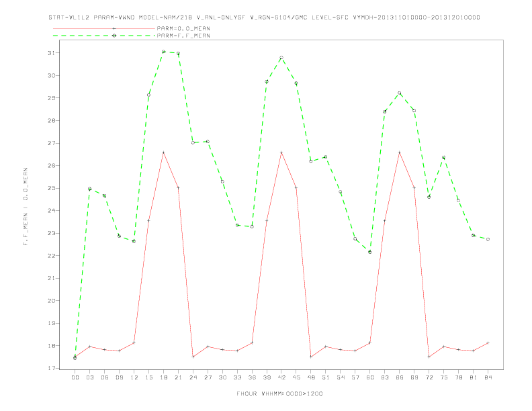Click x-axis tick label 84
Viewport: 532px width, 411px height.
coord(488,377)
